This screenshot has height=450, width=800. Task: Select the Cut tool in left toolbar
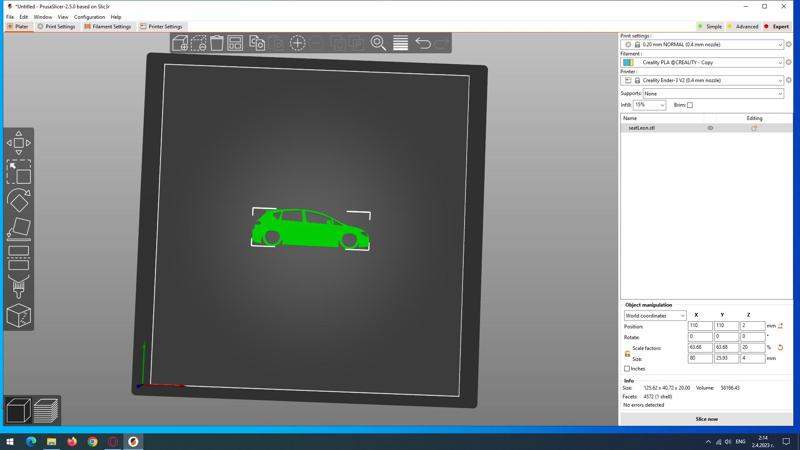point(19,258)
